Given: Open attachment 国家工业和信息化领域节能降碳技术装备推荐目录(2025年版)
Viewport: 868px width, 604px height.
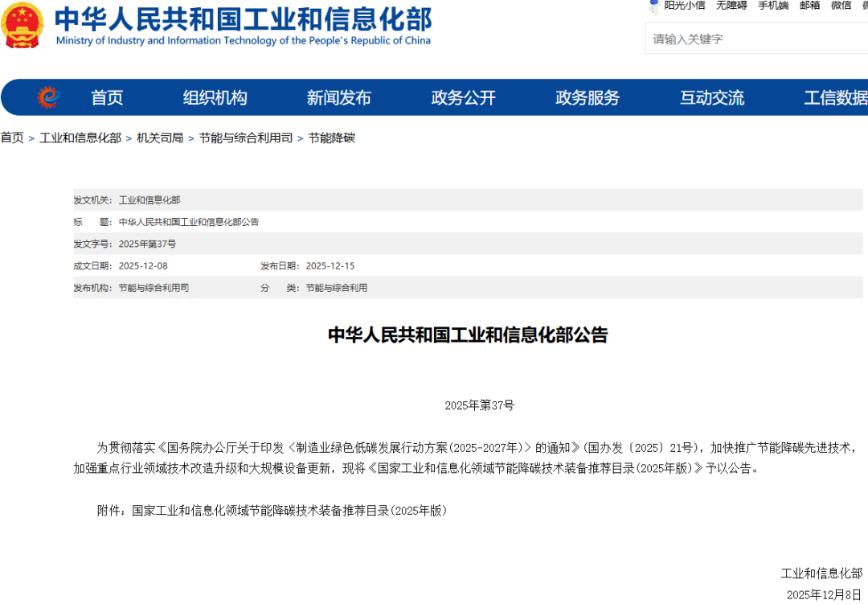Looking at the screenshot, I should (x=289, y=511).
